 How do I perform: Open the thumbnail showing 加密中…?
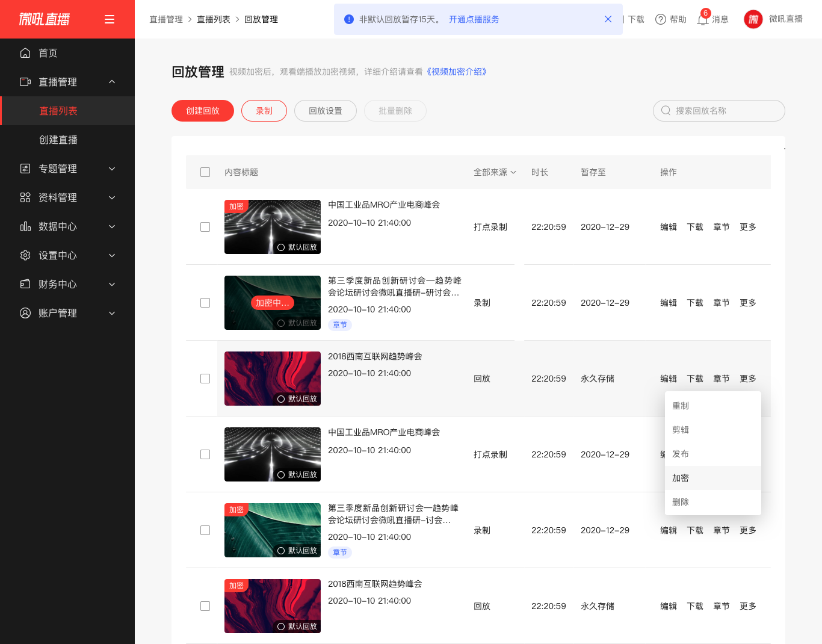[x=273, y=303]
